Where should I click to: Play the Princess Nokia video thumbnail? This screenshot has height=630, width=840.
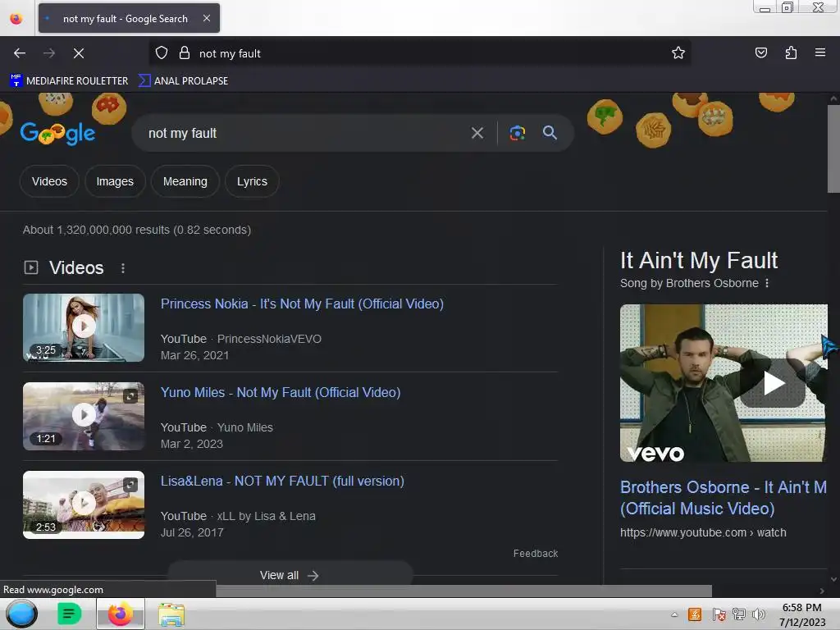(x=84, y=327)
